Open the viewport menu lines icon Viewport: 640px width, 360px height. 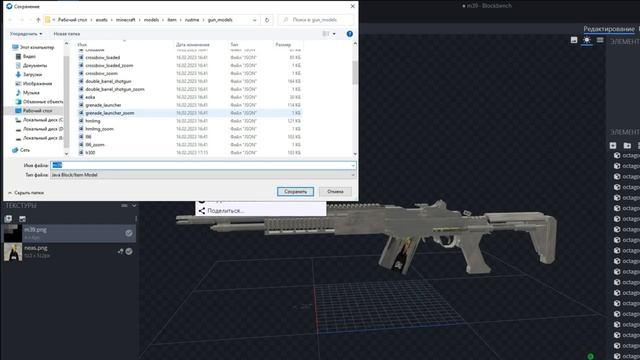600,40
